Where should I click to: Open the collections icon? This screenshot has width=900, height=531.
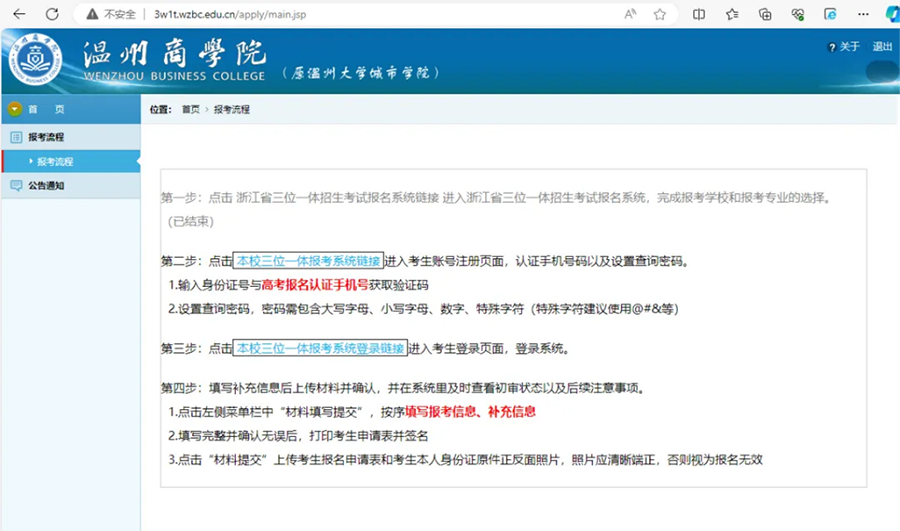point(765,14)
